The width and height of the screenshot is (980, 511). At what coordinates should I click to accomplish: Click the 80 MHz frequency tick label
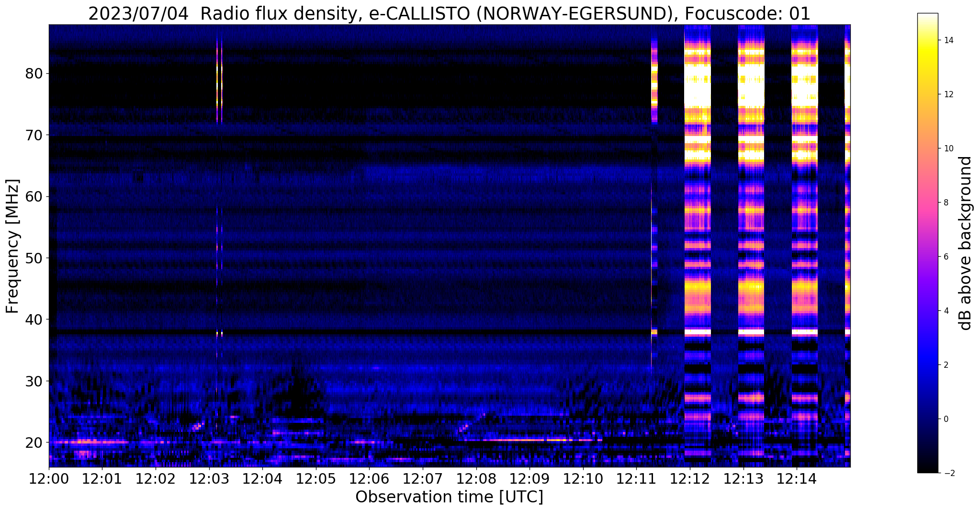click(x=34, y=74)
